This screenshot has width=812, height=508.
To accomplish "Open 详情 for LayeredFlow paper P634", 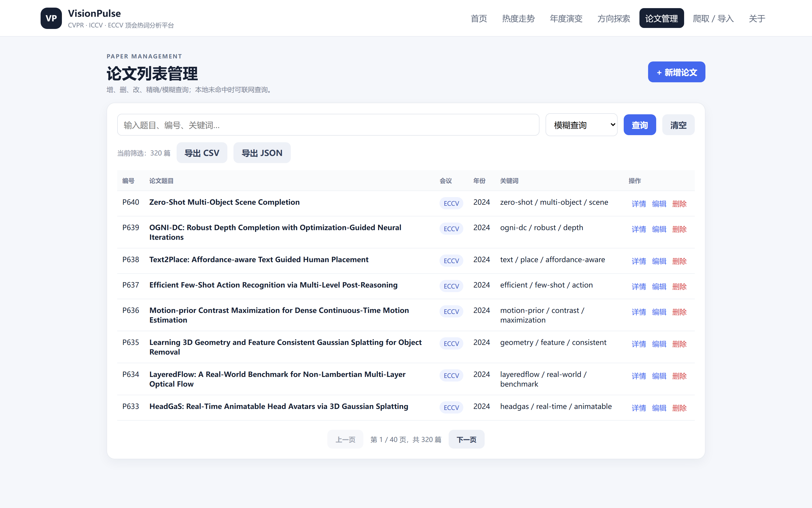I will 638,376.
